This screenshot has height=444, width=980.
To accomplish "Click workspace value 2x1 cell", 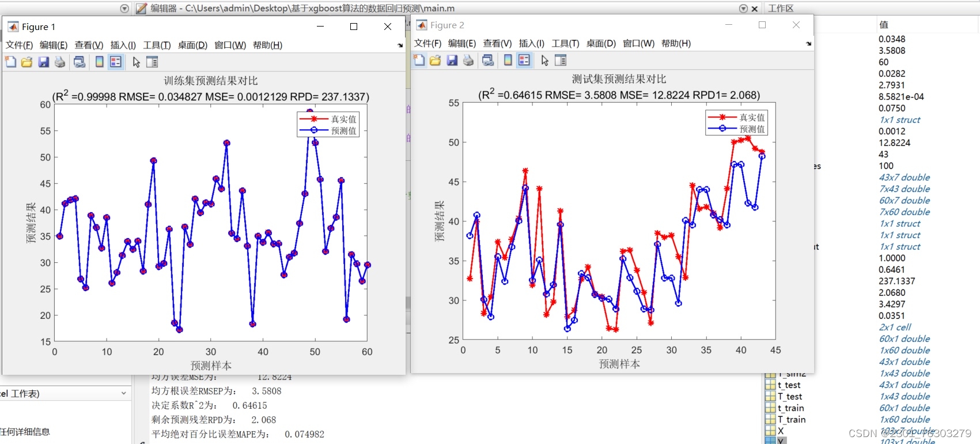I will tap(895, 328).
